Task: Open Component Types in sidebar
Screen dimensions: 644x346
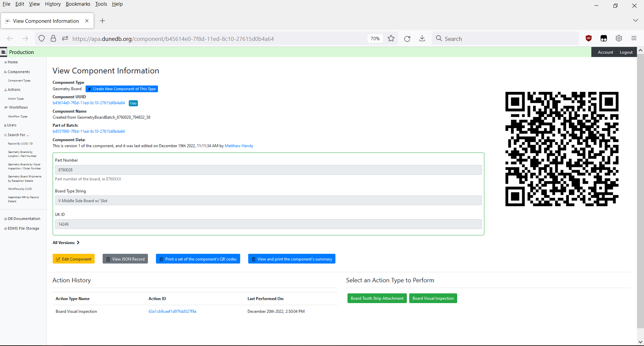Action: point(19,80)
